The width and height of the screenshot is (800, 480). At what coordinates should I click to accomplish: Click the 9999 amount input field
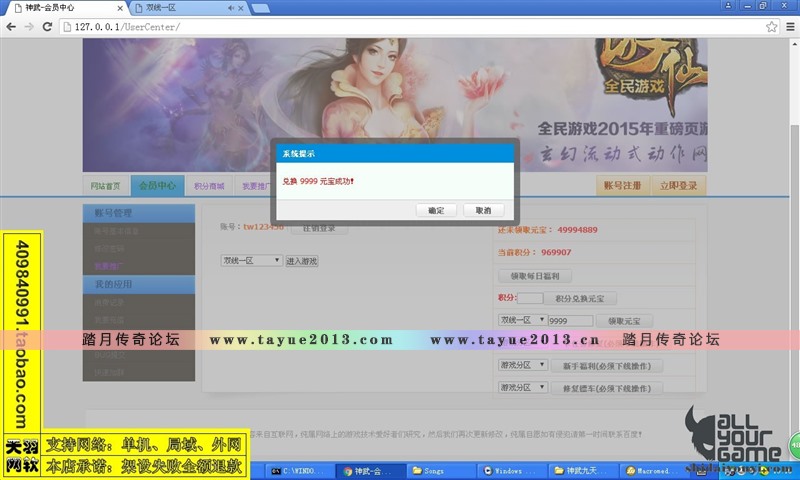[568, 320]
